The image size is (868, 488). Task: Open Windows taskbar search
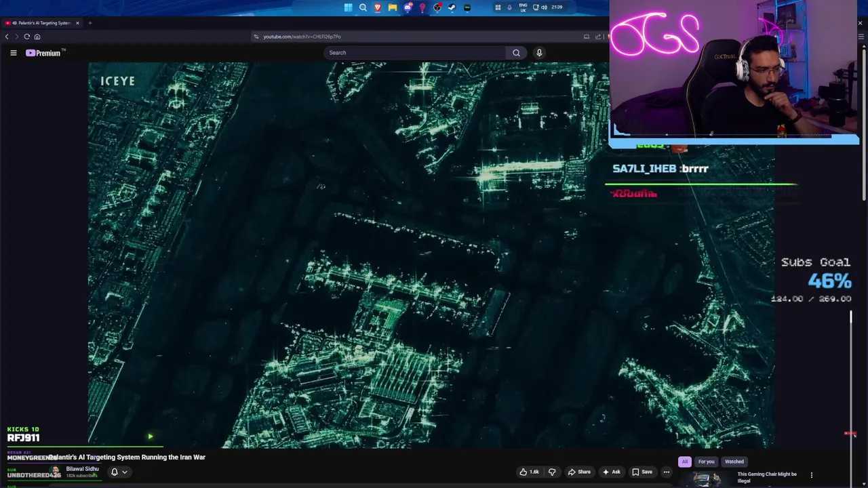point(363,7)
